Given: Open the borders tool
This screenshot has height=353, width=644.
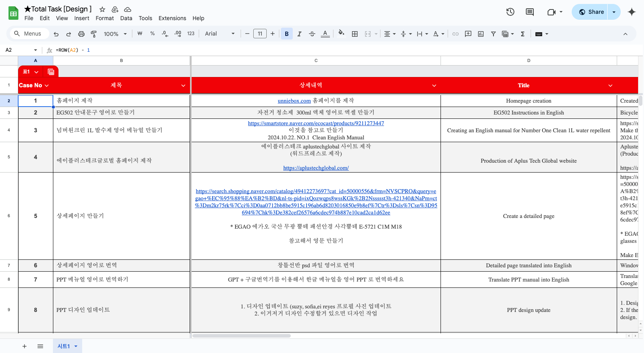Looking at the screenshot, I should point(354,34).
